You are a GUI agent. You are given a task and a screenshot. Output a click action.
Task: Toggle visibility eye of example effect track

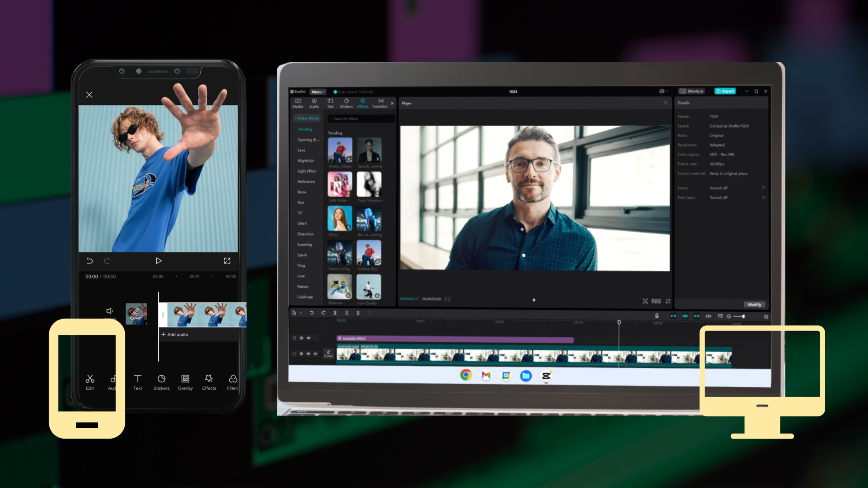pyautogui.click(x=309, y=338)
